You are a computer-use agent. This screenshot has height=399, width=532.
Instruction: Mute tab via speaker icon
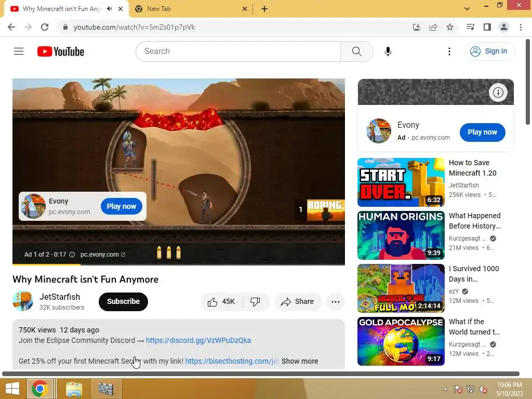pyautogui.click(x=109, y=9)
